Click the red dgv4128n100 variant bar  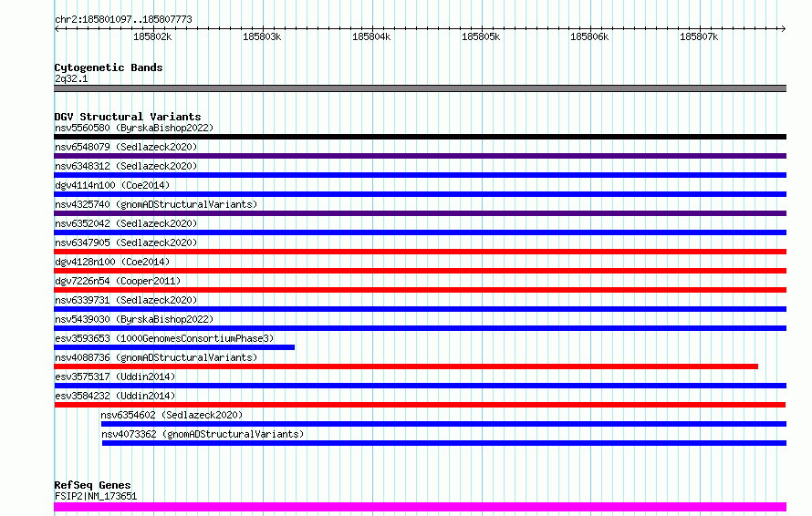[x=420, y=271]
